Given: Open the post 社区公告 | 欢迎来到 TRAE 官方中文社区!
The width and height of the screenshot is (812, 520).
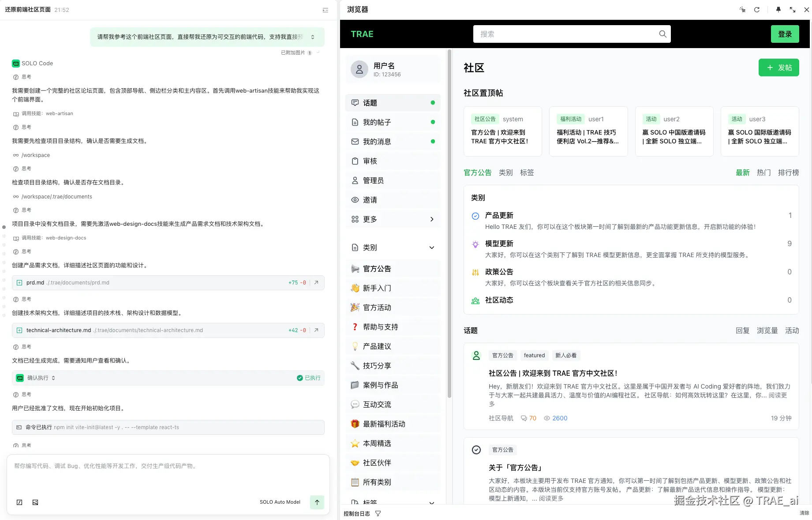Looking at the screenshot, I should coord(553,373).
